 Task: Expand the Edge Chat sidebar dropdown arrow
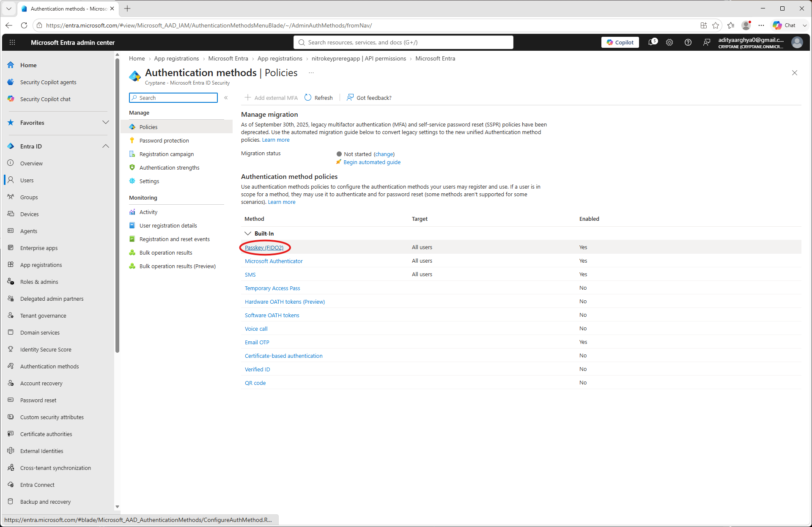pyautogui.click(x=805, y=25)
